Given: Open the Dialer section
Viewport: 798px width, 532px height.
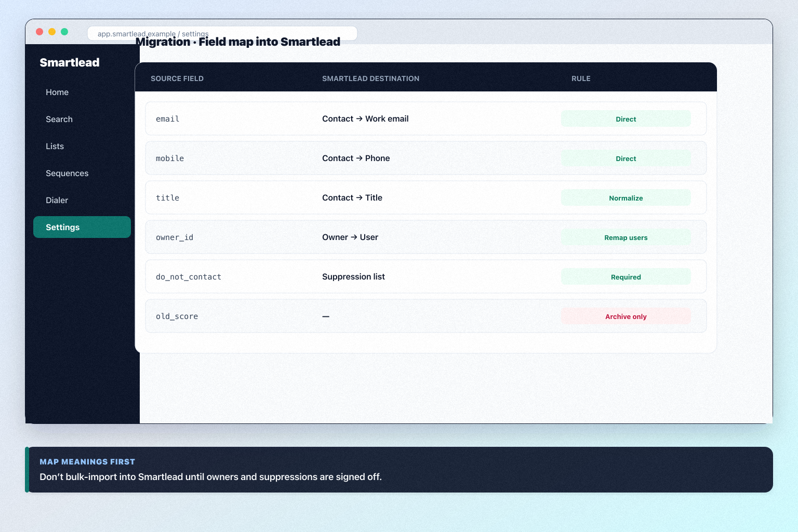Looking at the screenshot, I should click(82, 200).
